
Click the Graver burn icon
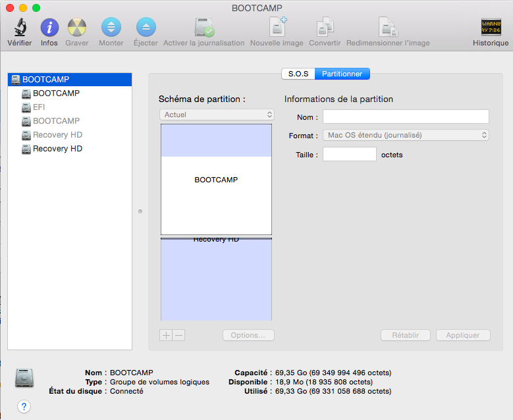point(77,27)
